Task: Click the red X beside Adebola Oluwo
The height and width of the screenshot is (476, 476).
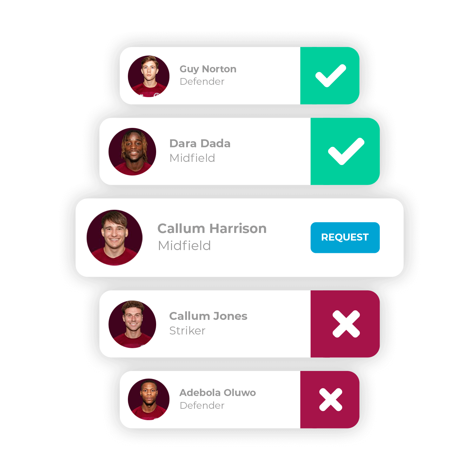Action: click(x=330, y=400)
